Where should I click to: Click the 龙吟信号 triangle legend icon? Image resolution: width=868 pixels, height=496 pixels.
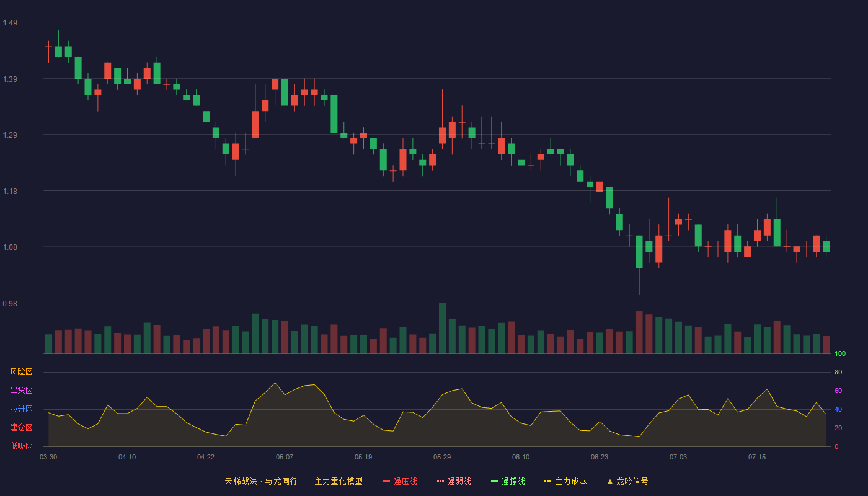pyautogui.click(x=610, y=481)
